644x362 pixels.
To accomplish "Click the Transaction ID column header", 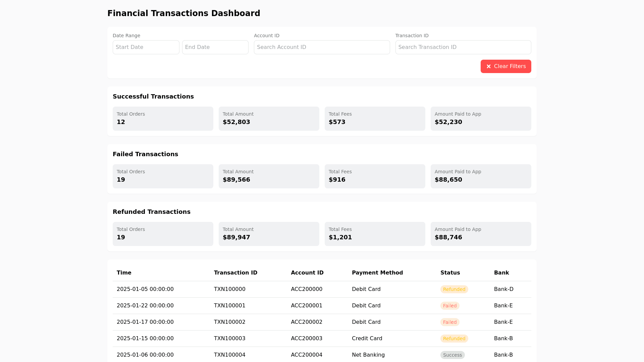I will pos(235,273).
